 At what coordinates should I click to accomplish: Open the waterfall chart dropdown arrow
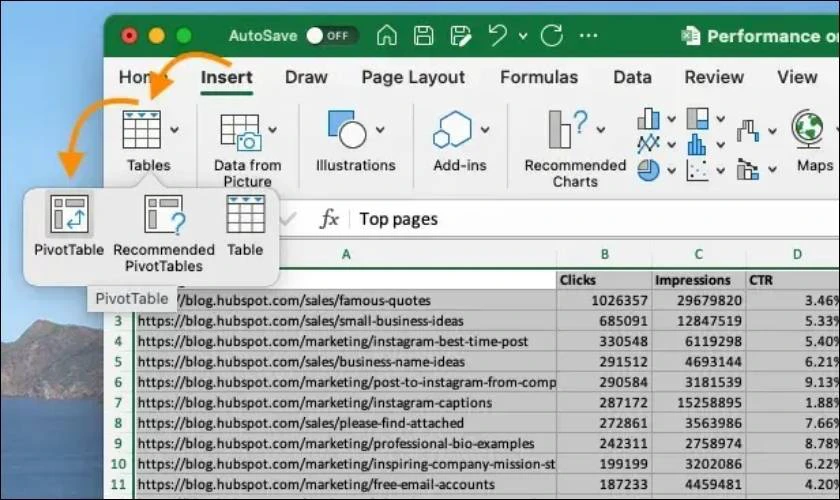[772, 131]
